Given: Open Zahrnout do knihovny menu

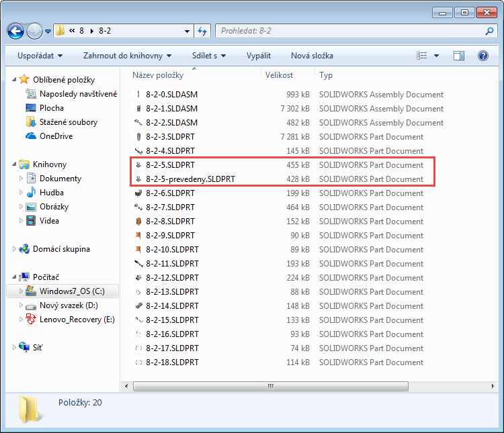Looking at the screenshot, I should click(127, 56).
